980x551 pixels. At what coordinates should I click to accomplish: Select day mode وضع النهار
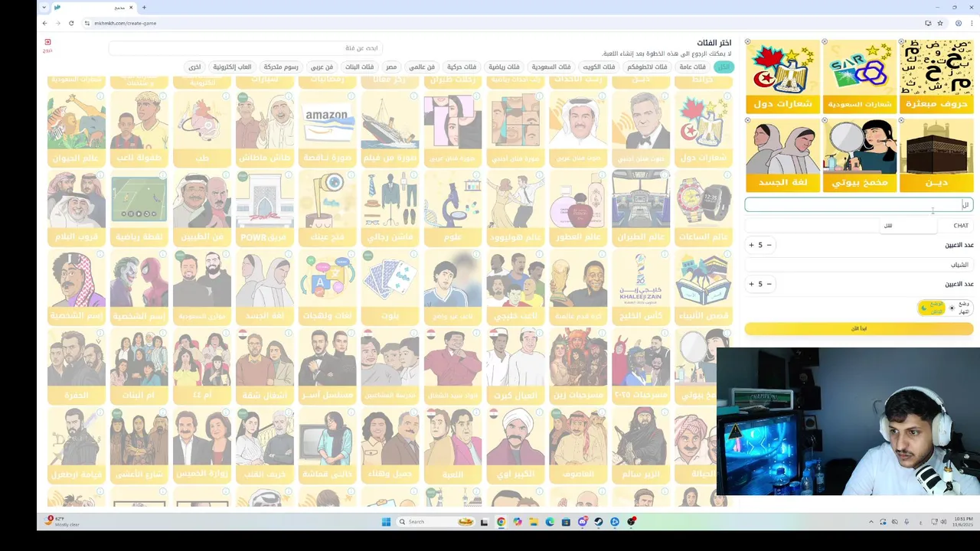960,308
